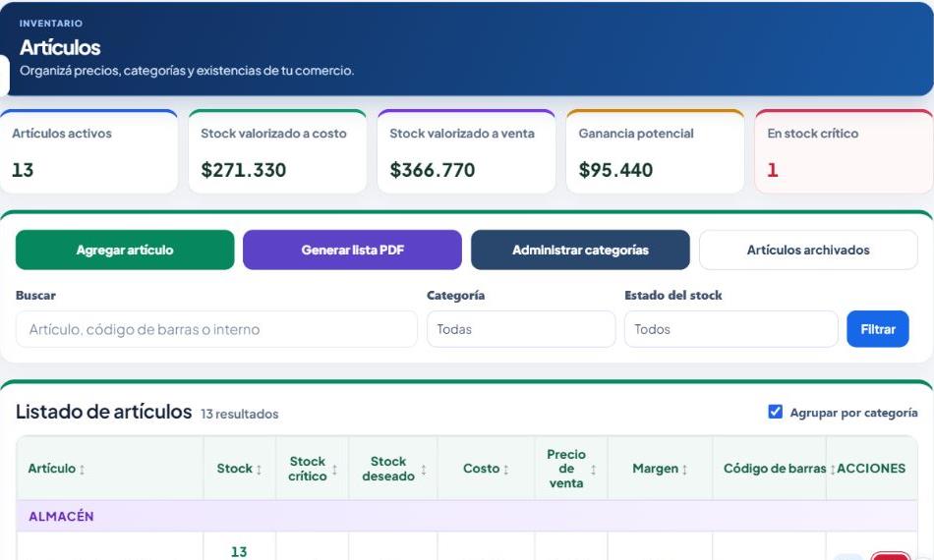Open Administrar categorías
The width and height of the screenshot is (934, 560).
click(580, 250)
